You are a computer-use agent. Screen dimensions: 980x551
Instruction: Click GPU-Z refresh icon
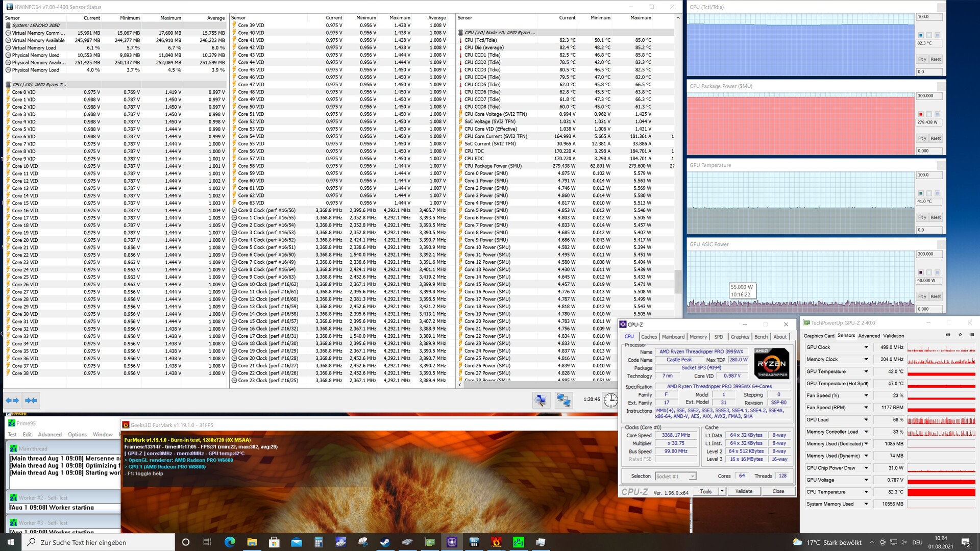(x=960, y=335)
